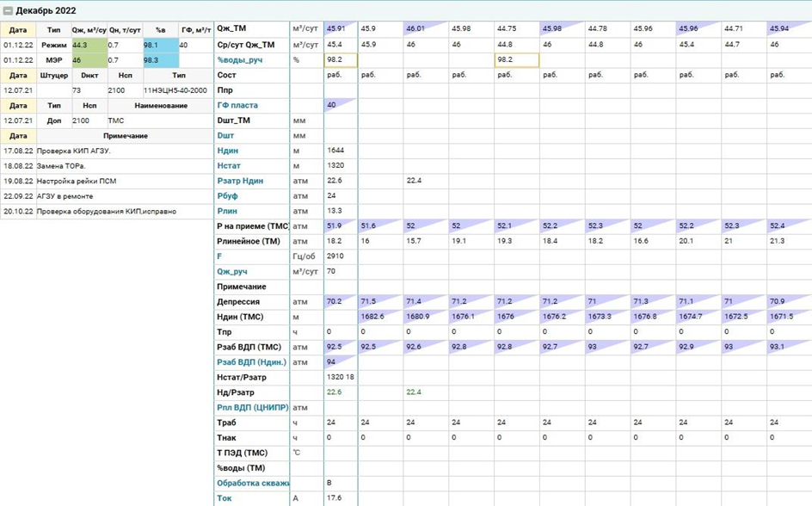The width and height of the screenshot is (812, 506).
Task: Select the Штуцер column header
Action: 53,75
